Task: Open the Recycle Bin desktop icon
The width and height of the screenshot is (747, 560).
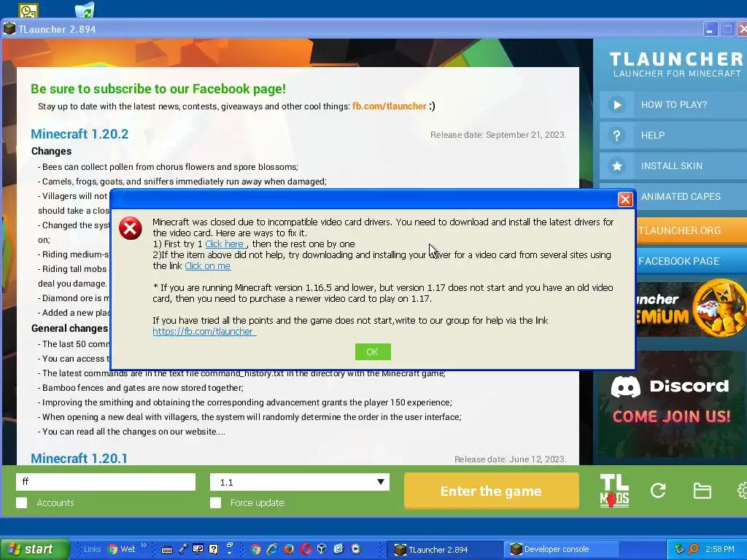Action: click(85, 9)
